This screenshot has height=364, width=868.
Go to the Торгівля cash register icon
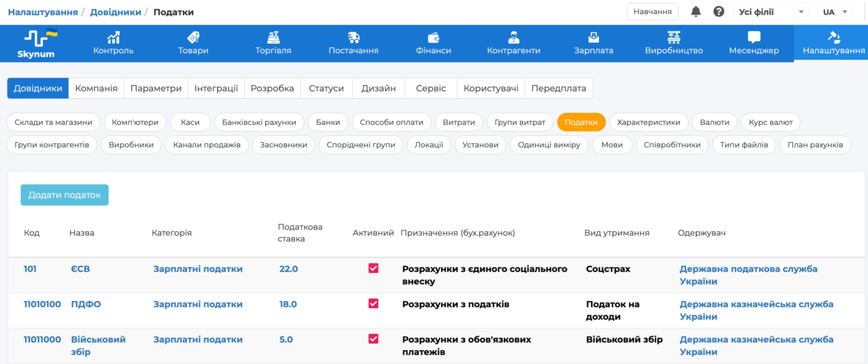(x=273, y=38)
